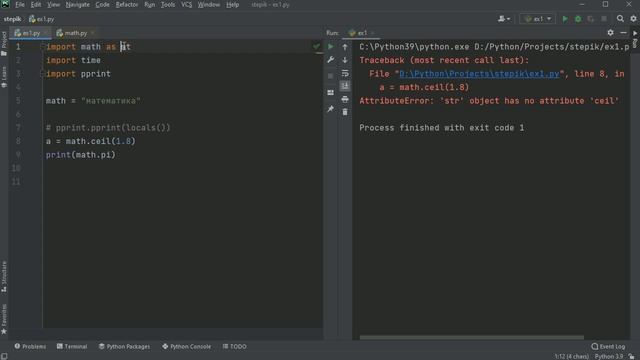Open the Refactor menu

pos(127,5)
